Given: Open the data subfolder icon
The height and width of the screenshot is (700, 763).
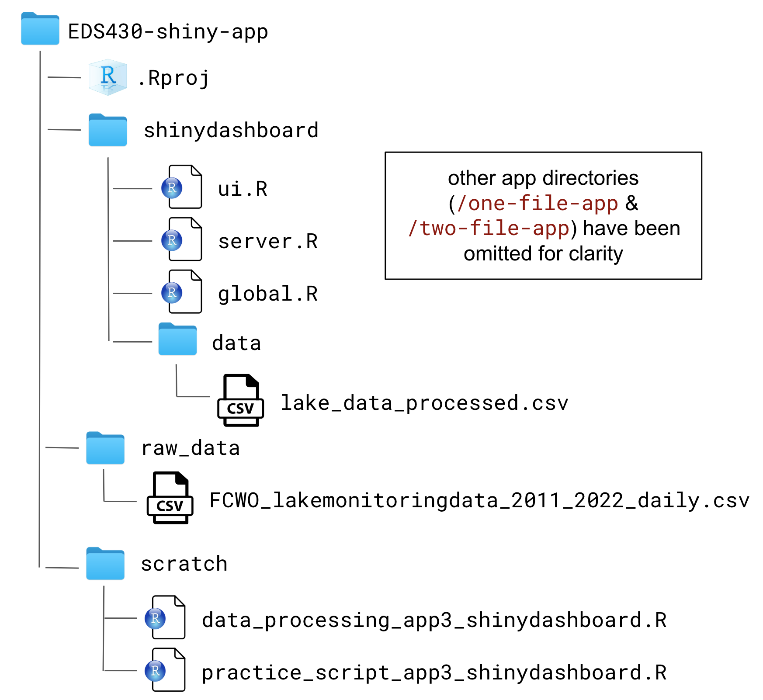Looking at the screenshot, I should tap(177, 340).
